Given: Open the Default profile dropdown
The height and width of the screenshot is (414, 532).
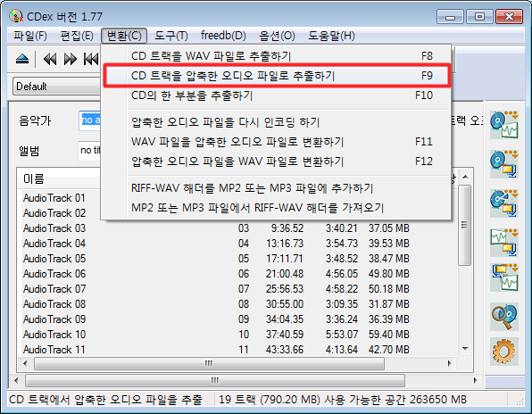Looking at the screenshot, I should 57,87.
